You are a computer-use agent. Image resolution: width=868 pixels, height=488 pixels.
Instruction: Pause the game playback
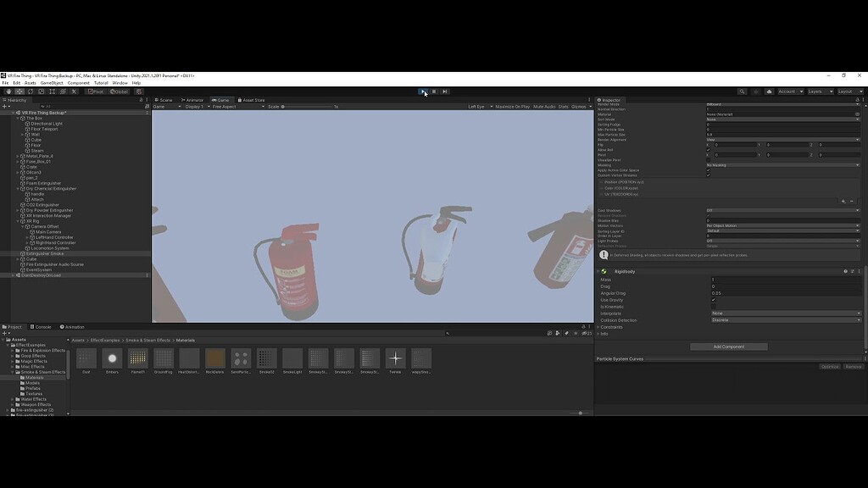[x=433, y=91]
